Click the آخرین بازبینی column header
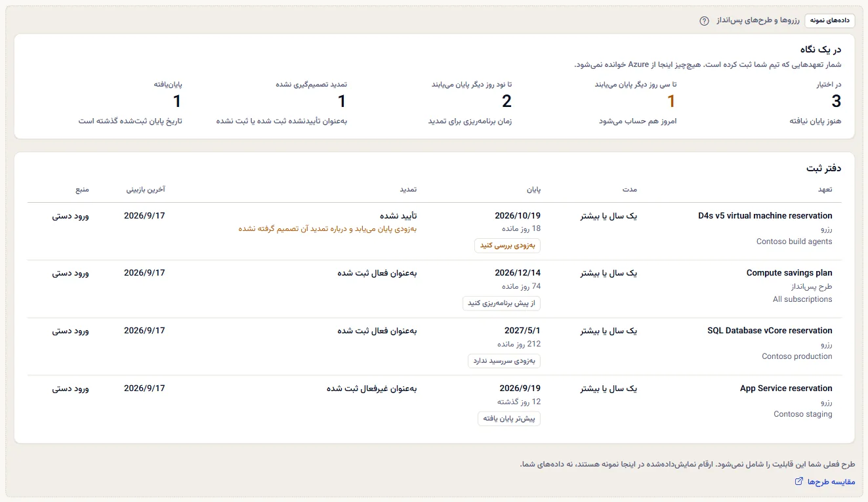This screenshot has width=868, height=502. (146, 190)
